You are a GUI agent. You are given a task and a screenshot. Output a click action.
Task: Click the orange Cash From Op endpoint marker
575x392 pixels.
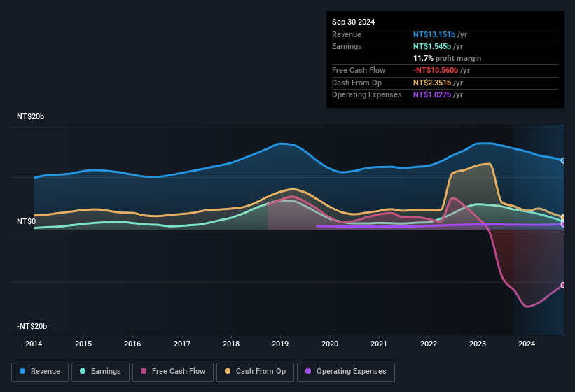click(x=563, y=217)
